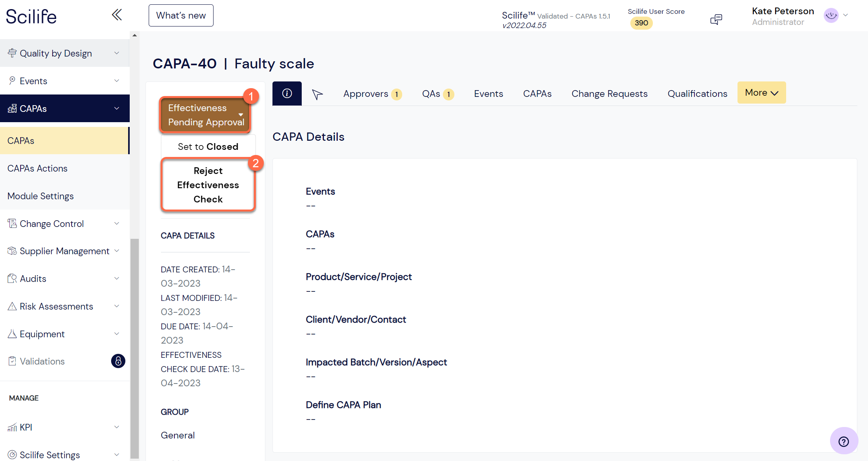Click the KPI chart icon
868x461 pixels.
click(x=12, y=427)
